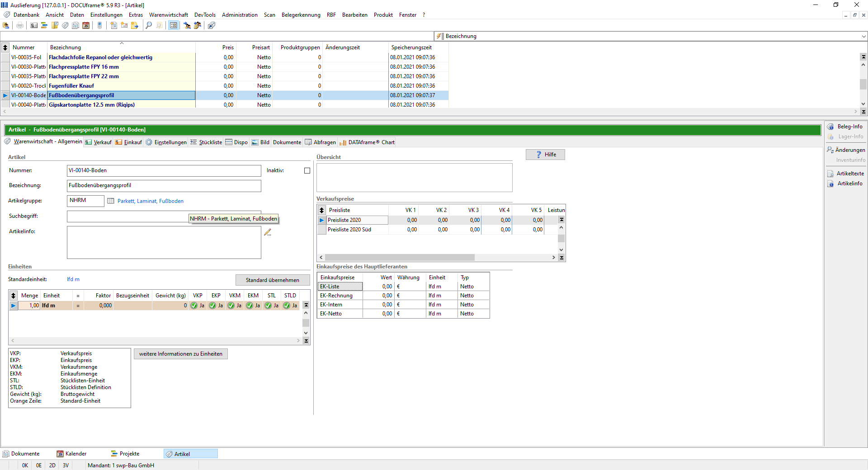Viewport: 868px width, 470px height.
Task: Open the Warenwirtschaft menu
Action: click(169, 15)
